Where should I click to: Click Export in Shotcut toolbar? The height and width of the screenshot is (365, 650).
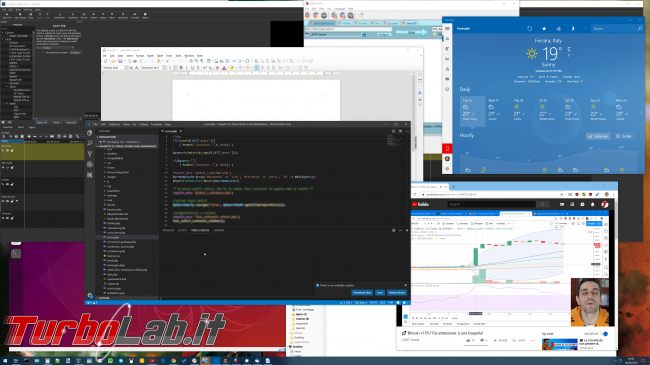145,16
